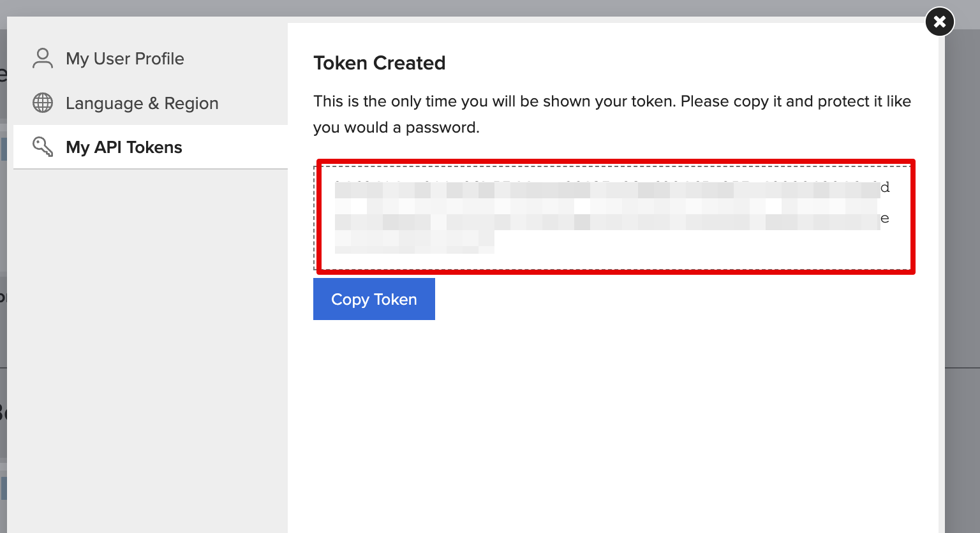Click the dimmed backdrop strip above the dialog
The image size is (980, 533).
click(x=447, y=8)
